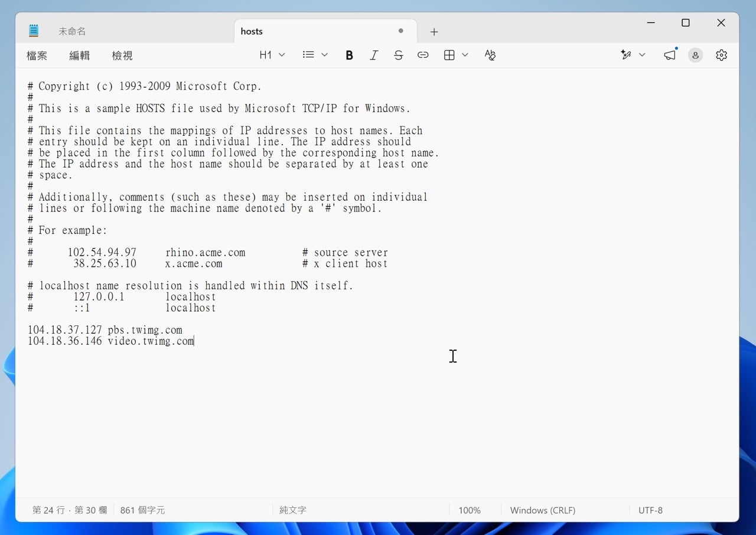This screenshot has height=535, width=756.
Task: Open Notepad settings gear
Action: pos(721,55)
